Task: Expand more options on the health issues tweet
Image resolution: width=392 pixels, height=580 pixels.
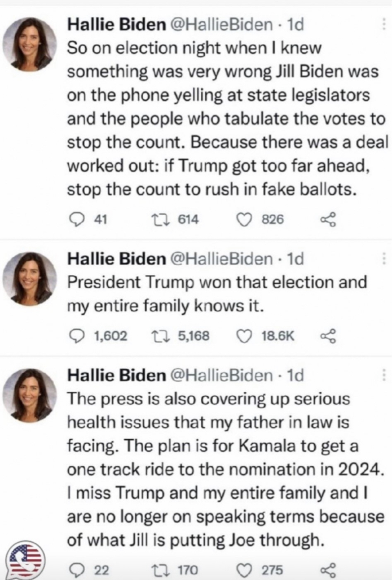Action: tap(384, 375)
